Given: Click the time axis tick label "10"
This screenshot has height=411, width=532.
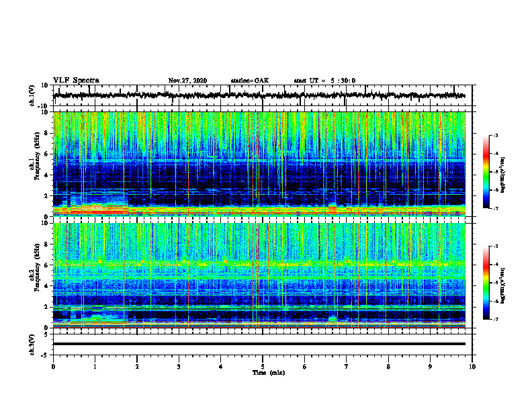Looking at the screenshot, I should tap(472, 367).
